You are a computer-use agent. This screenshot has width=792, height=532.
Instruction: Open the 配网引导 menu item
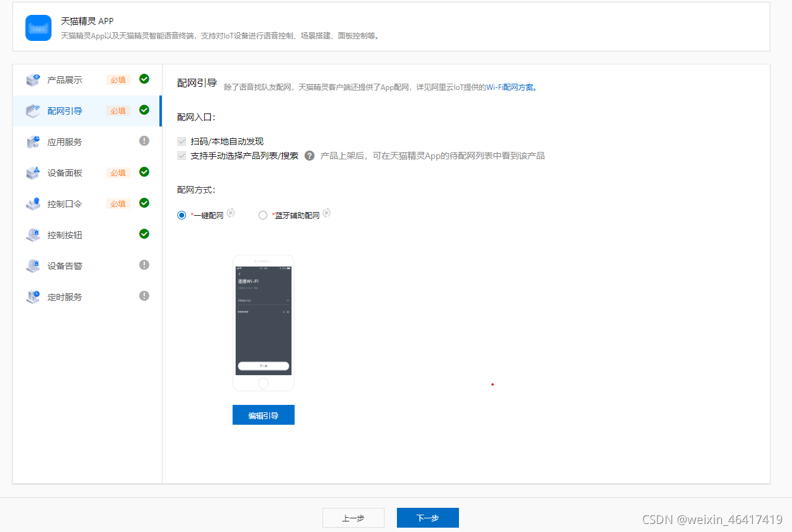click(87, 111)
